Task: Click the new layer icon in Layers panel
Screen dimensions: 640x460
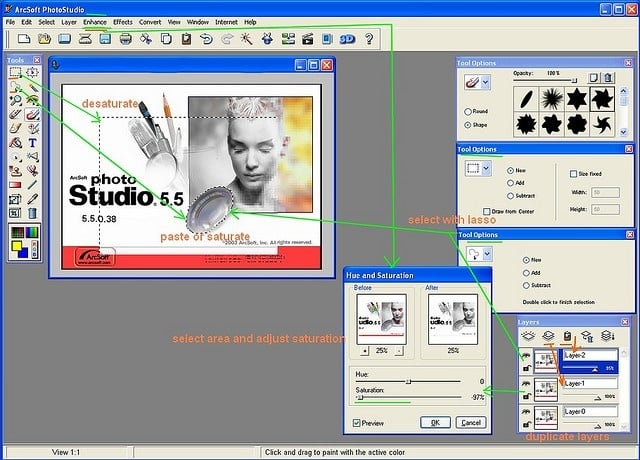Action: [528, 336]
